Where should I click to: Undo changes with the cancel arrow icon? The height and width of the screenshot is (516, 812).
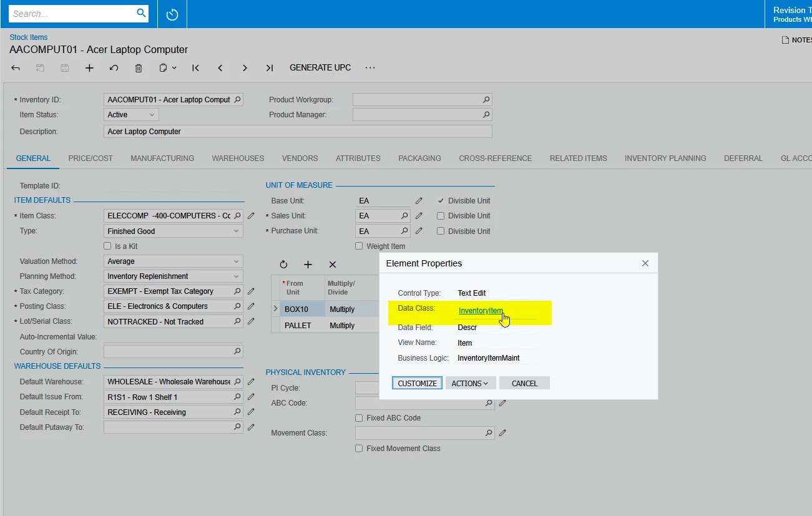114,68
